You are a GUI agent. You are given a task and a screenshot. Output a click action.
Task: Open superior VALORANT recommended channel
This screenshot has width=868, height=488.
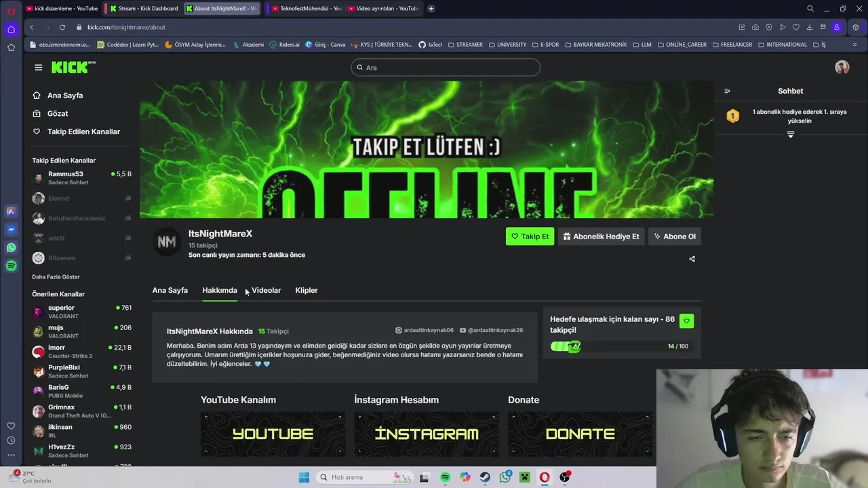pos(82,312)
